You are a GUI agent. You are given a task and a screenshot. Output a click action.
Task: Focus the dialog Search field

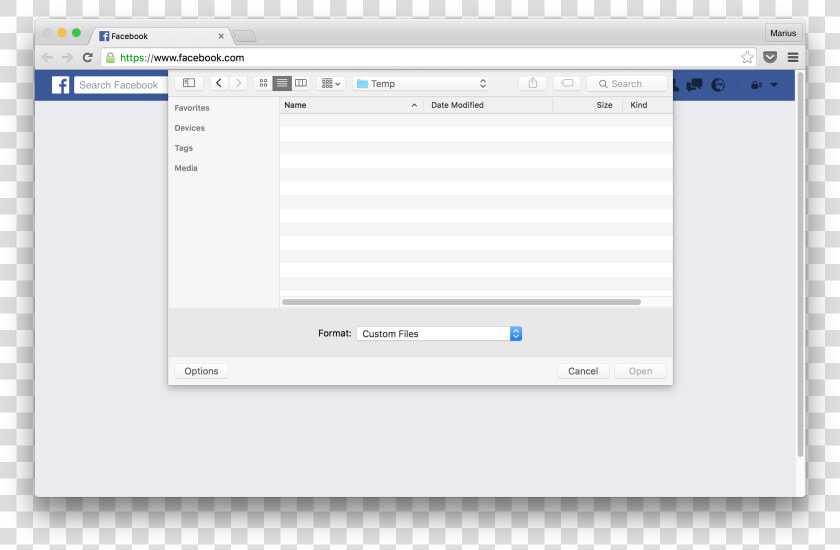627,84
